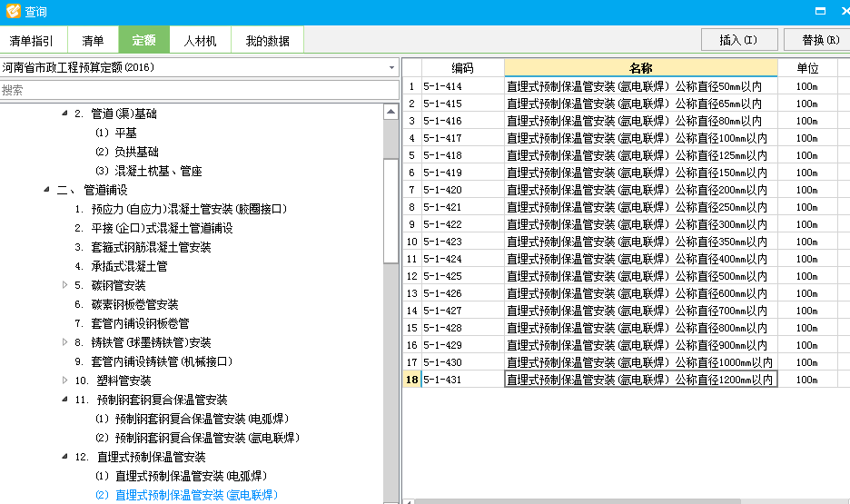Screen dimensions: 850x504
Task: Click the 编码 column header
Action: click(x=462, y=68)
